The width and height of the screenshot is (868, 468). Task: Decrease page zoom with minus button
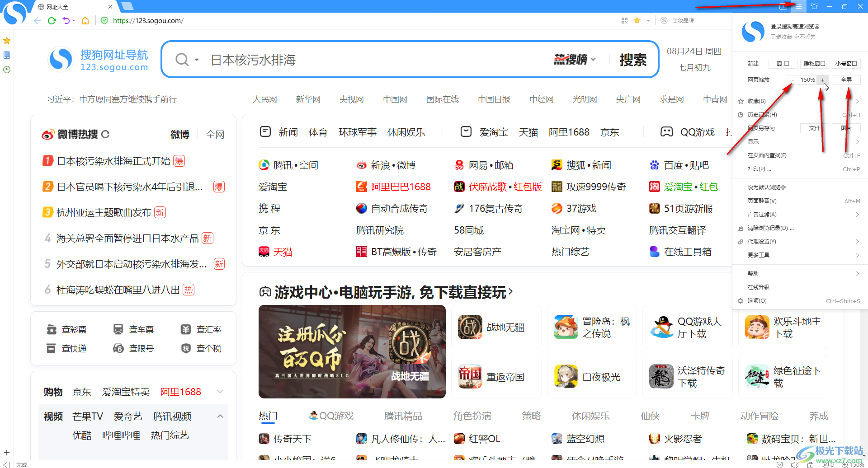pyautogui.click(x=792, y=80)
